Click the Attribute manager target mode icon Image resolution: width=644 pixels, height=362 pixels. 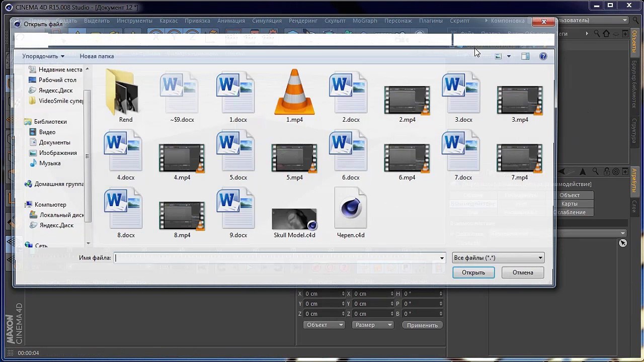point(616,172)
